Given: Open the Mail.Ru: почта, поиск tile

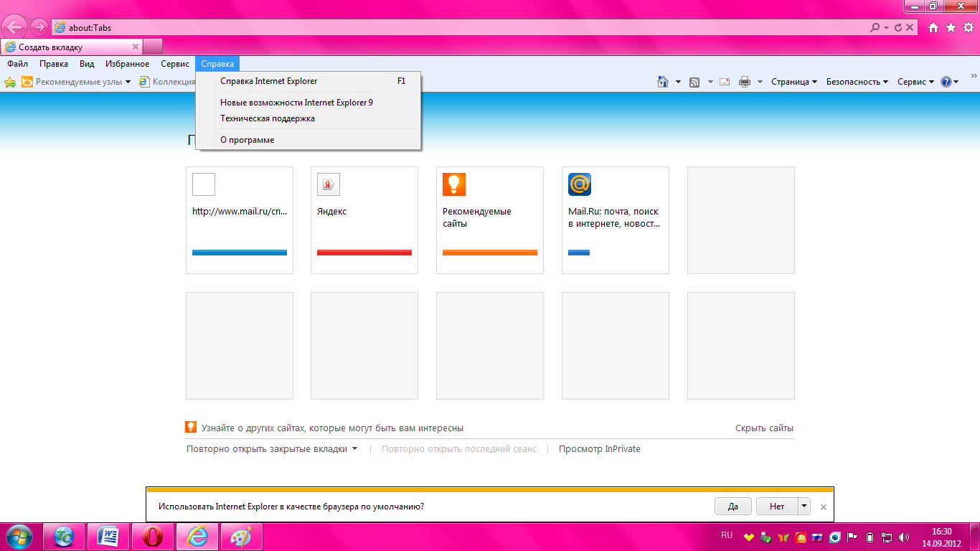Looking at the screenshot, I should point(616,220).
